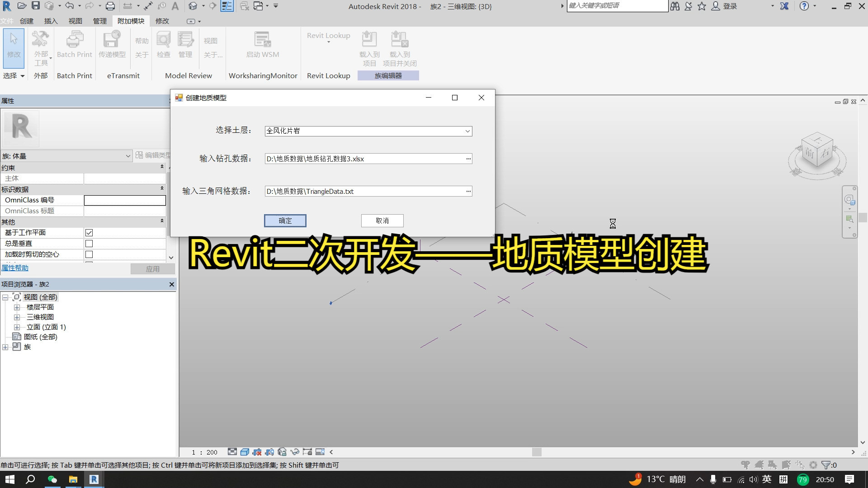The height and width of the screenshot is (488, 868).
Task: Enable the 总是垂直 checkbox
Action: click(x=89, y=243)
